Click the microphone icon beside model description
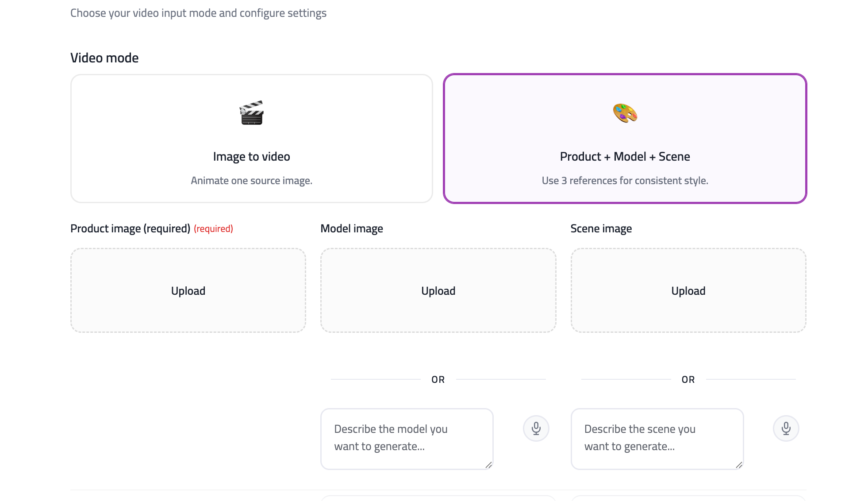Screen dimensions: 868x501 (536, 428)
